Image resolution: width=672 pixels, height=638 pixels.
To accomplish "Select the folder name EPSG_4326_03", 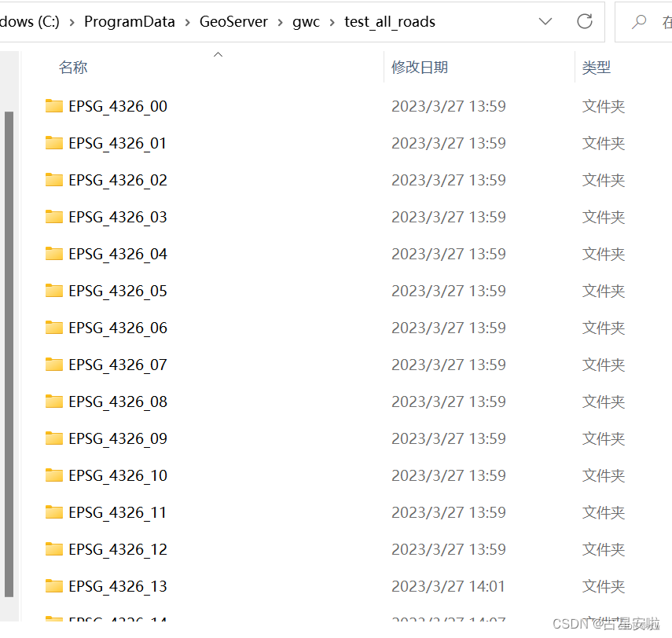I will tap(118, 217).
